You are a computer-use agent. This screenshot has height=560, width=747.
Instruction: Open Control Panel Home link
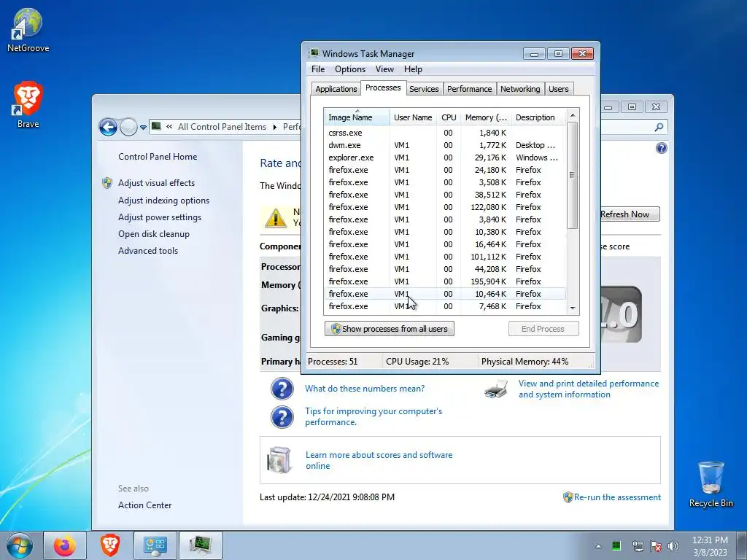158,157
